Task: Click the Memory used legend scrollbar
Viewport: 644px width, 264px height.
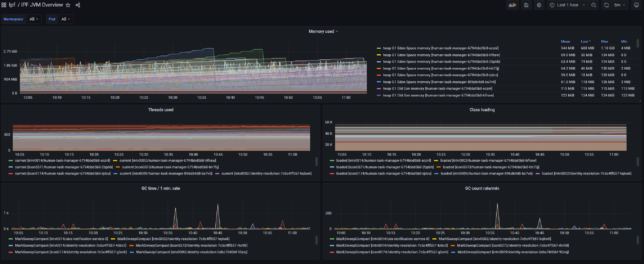Action: (638, 43)
